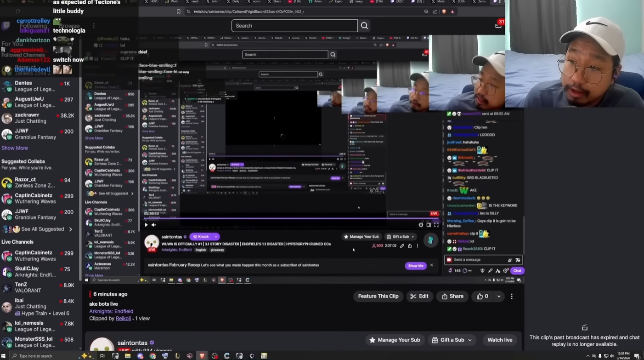Open the Clipped by Reikoji link
Viewport: 644px width, 360px height.
point(123,318)
